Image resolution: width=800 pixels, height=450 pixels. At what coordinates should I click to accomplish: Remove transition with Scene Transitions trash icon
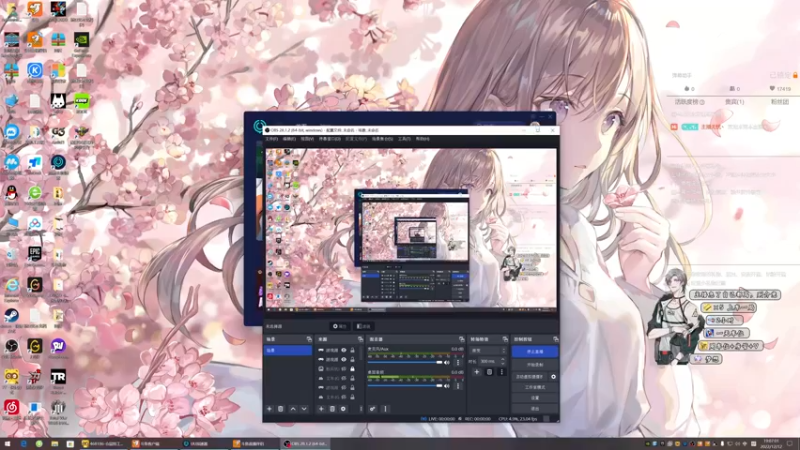coord(489,372)
